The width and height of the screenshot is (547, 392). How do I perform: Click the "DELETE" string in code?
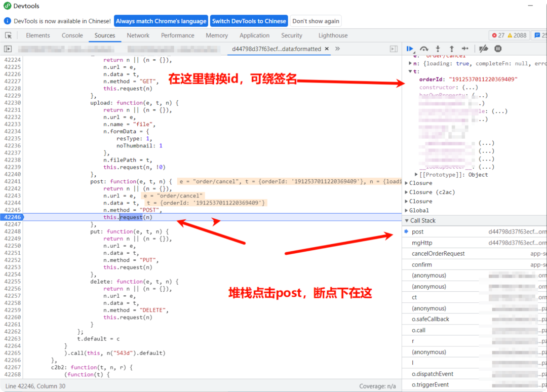[154, 310]
